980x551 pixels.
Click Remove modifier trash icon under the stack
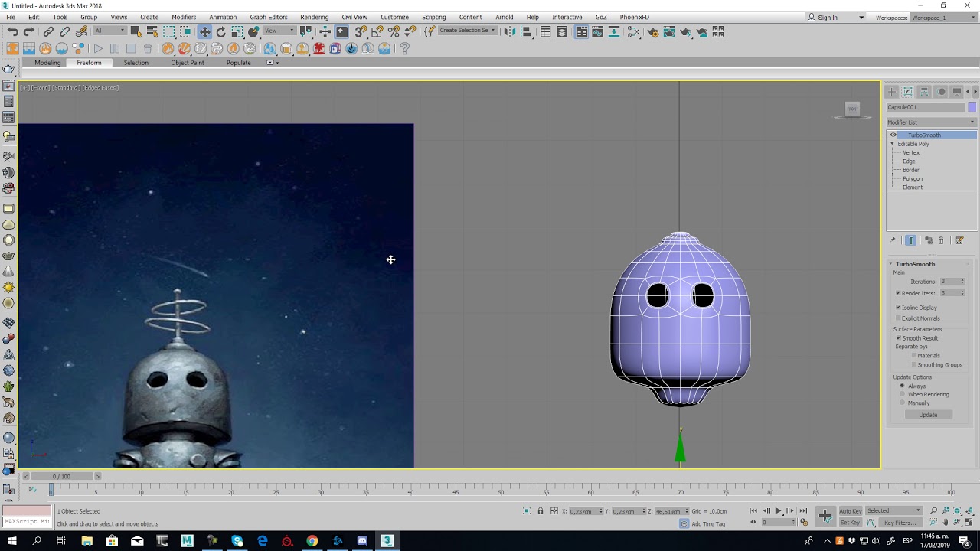pos(942,240)
